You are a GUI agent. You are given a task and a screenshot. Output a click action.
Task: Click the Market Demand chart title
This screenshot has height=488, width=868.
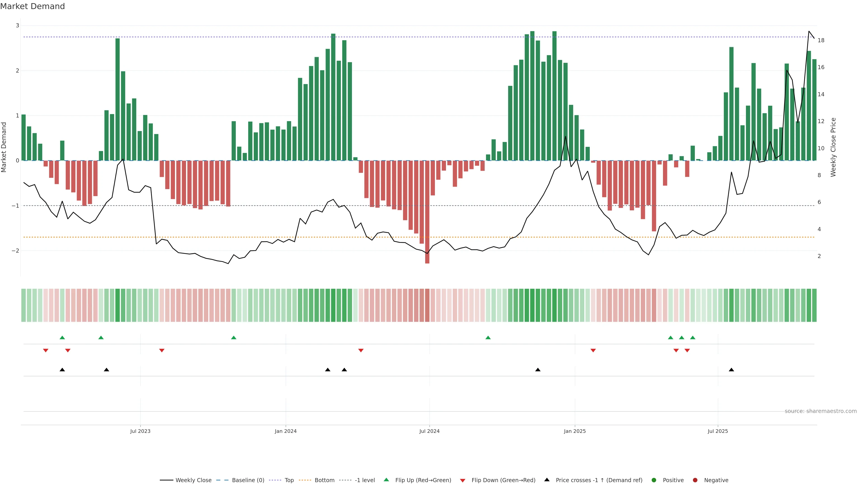click(32, 6)
